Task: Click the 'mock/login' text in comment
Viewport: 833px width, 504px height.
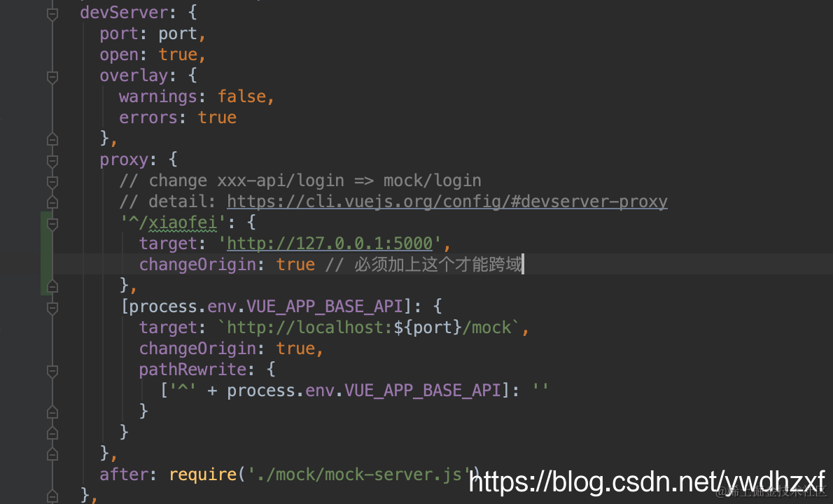Action: pos(433,181)
